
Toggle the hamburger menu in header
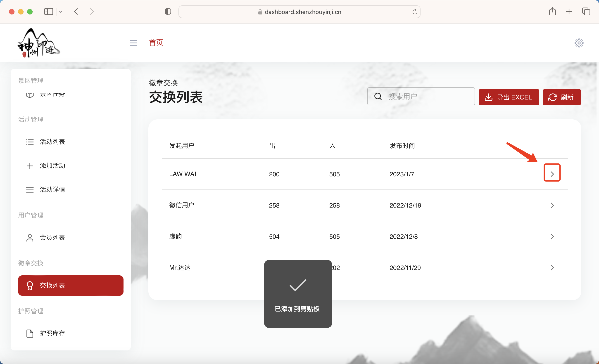click(133, 43)
